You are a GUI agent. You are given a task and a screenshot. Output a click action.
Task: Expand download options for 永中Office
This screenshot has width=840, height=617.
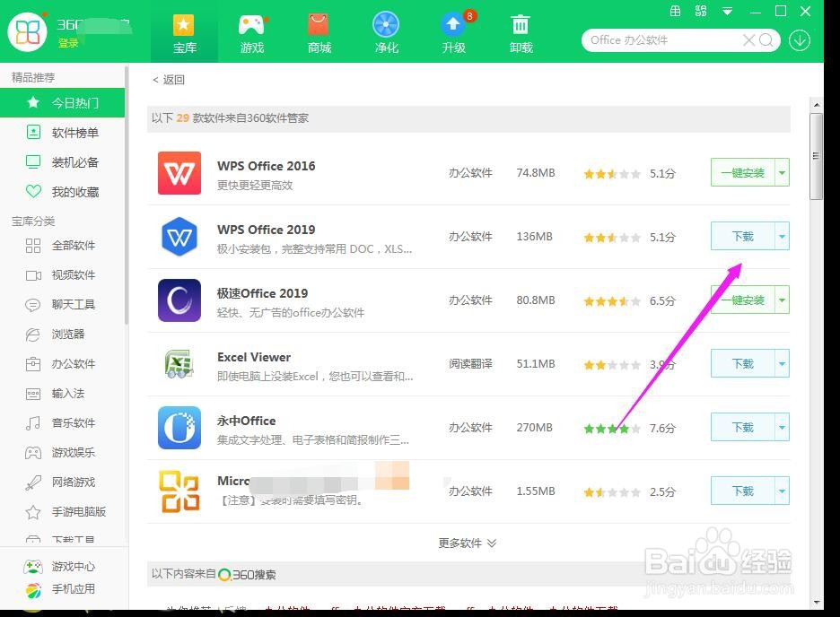(783, 428)
